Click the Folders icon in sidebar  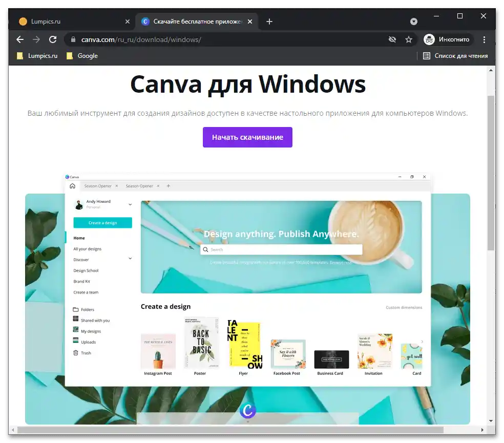(75, 309)
